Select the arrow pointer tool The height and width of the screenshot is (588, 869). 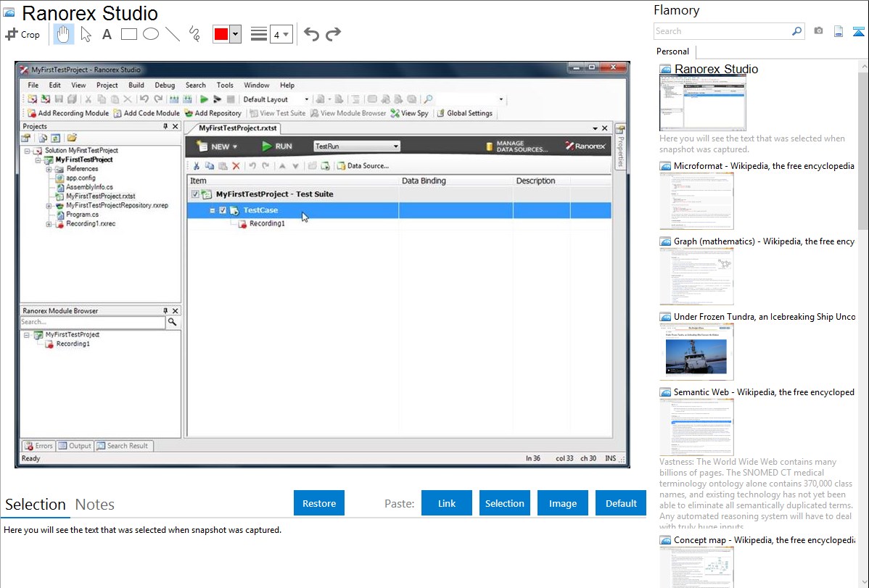[x=86, y=34]
